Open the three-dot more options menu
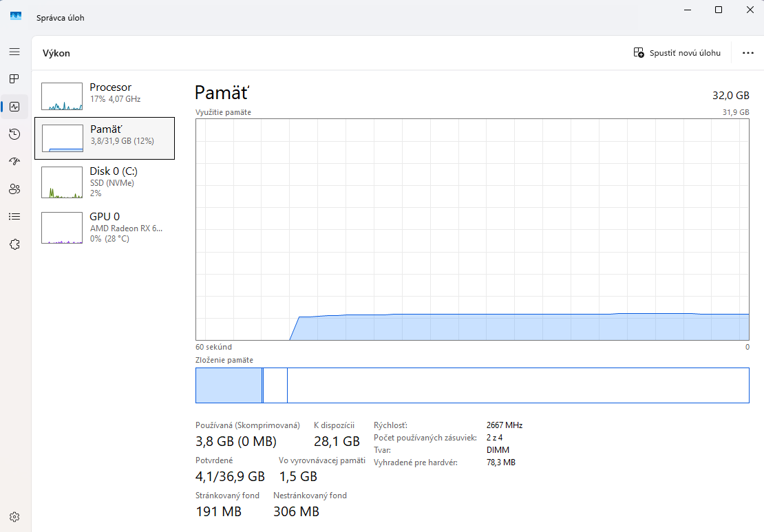The image size is (764, 532). pos(748,53)
